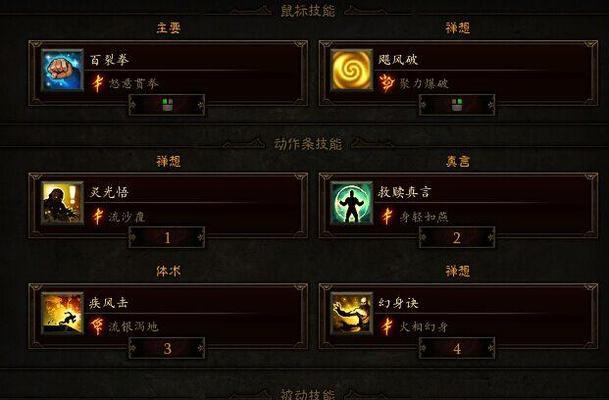Select the 幻身诀 skill icon
Screen dimensions: 609x400
[x=351, y=313]
